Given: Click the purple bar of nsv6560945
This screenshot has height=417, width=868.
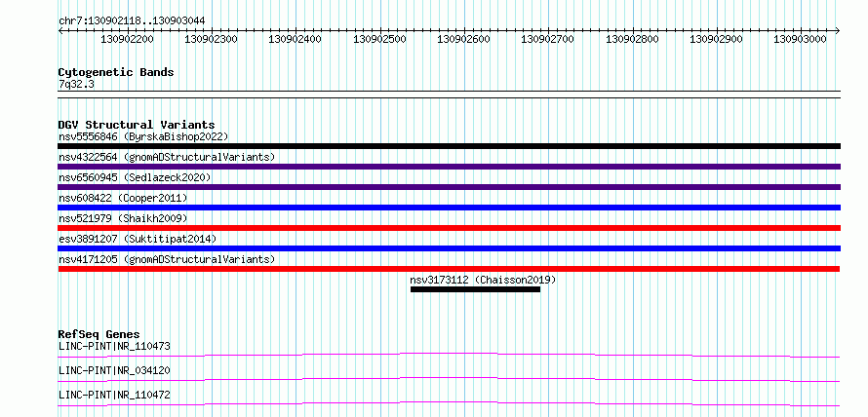Looking at the screenshot, I should tap(449, 187).
